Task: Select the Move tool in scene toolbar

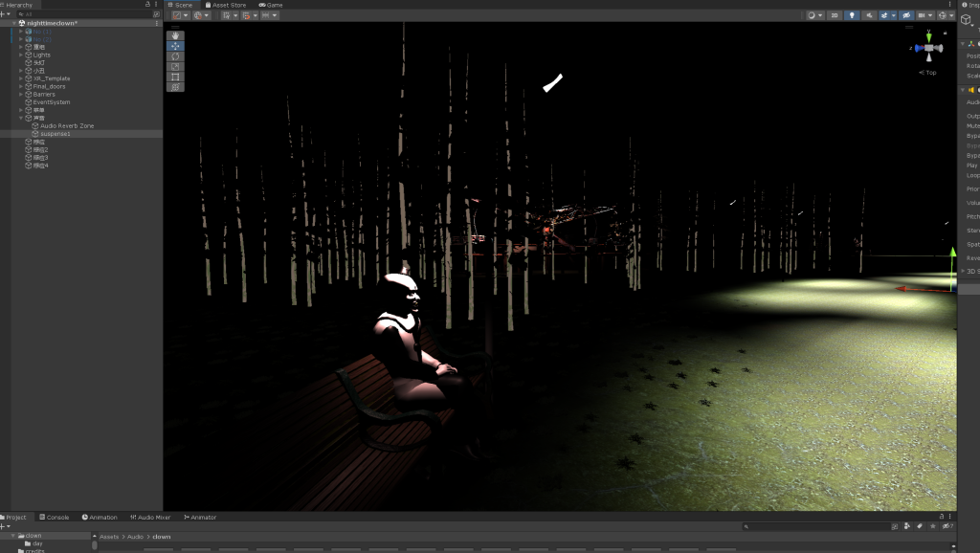Action: [175, 46]
